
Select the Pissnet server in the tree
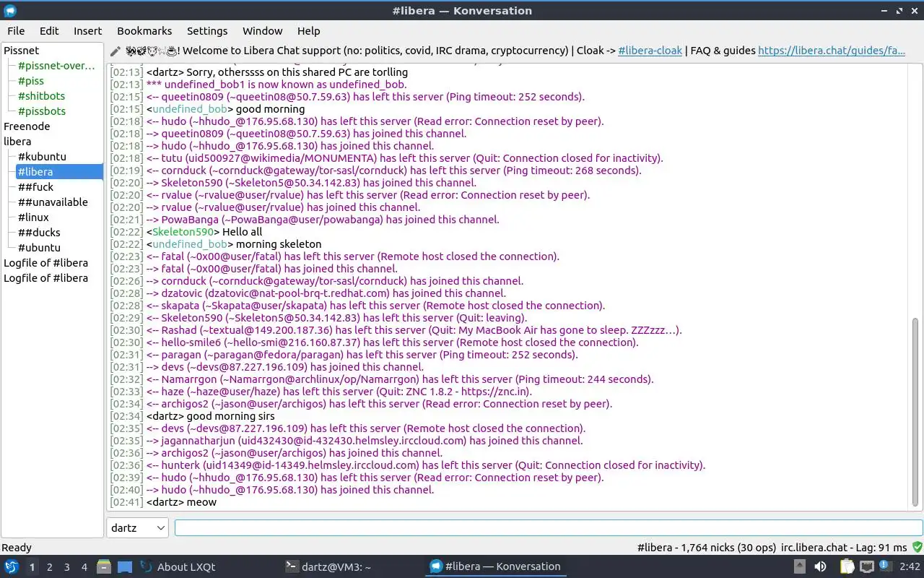22,51
